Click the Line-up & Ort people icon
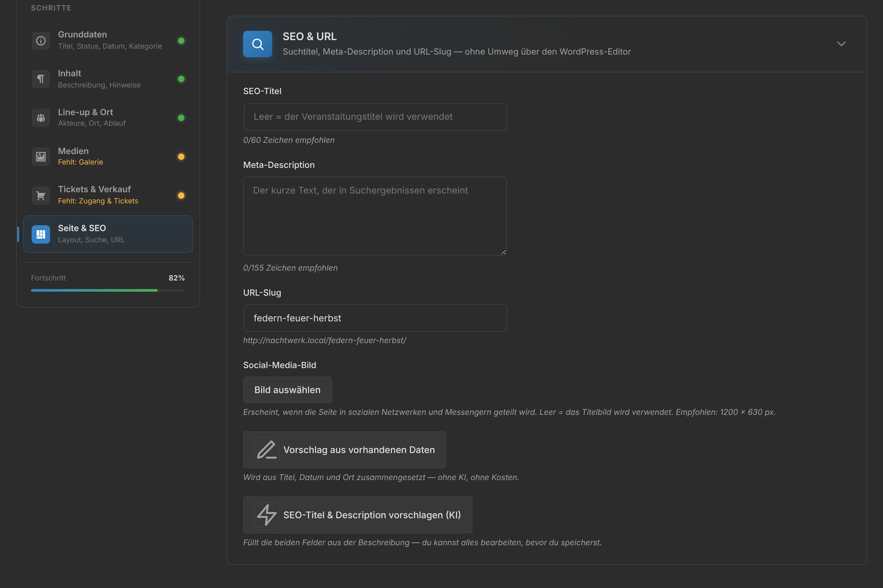Screen dimensions: 883x588 click(41, 117)
